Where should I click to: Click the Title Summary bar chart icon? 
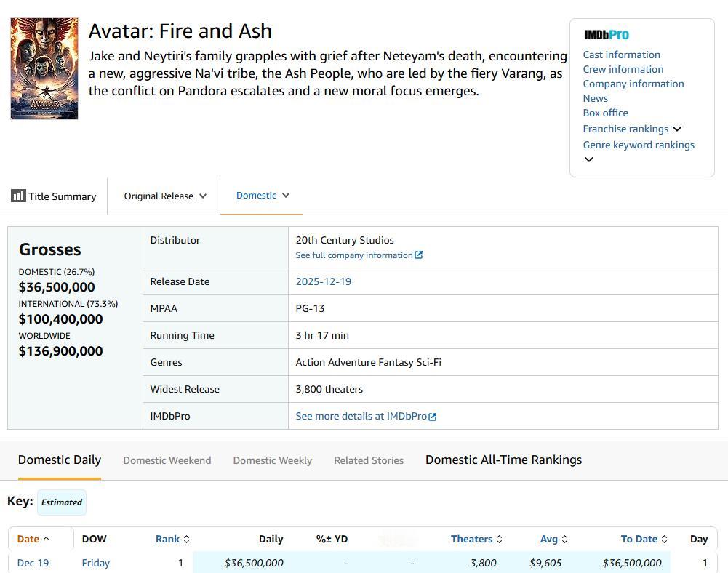(19, 196)
